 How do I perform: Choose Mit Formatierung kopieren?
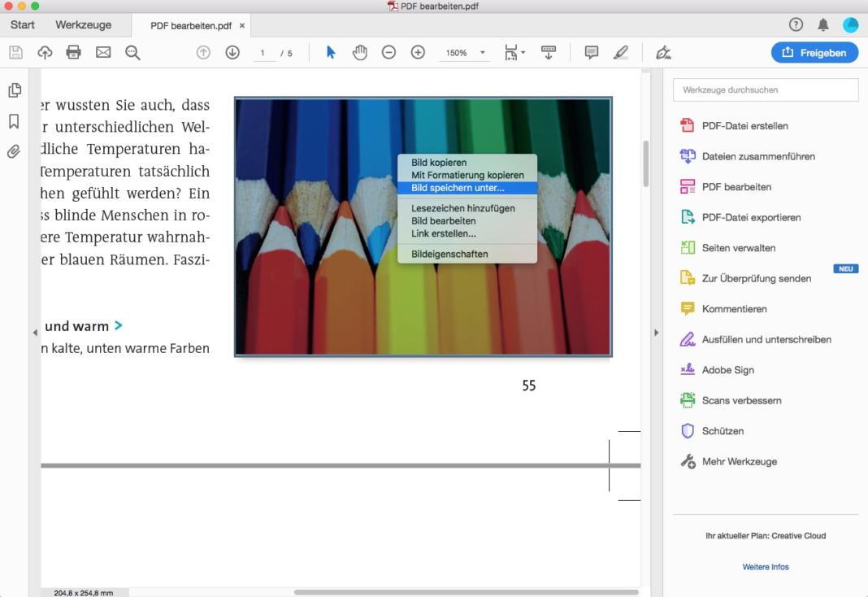click(x=467, y=175)
